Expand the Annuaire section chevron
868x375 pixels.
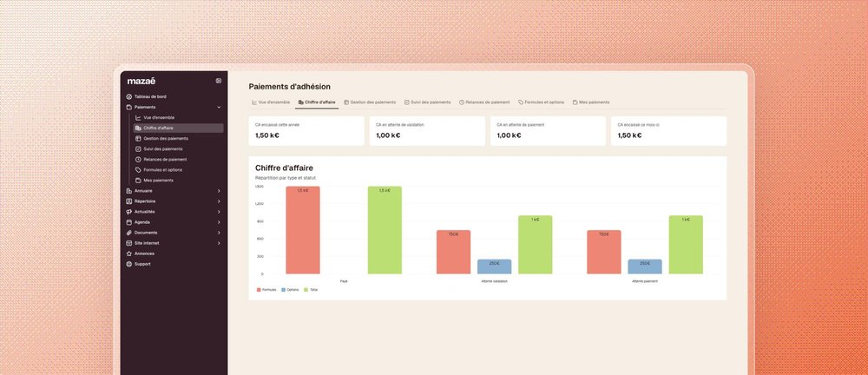pyautogui.click(x=219, y=191)
